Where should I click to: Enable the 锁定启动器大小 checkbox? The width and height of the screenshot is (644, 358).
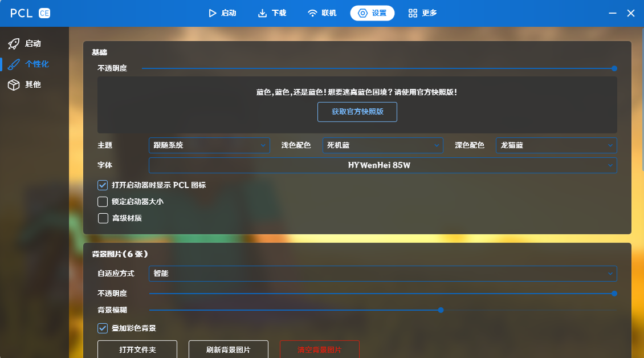point(103,201)
